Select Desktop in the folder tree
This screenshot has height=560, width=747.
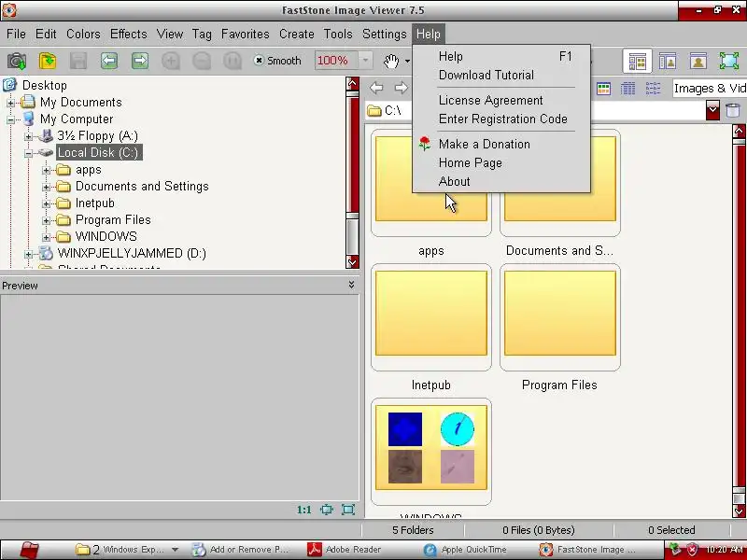[44, 86]
